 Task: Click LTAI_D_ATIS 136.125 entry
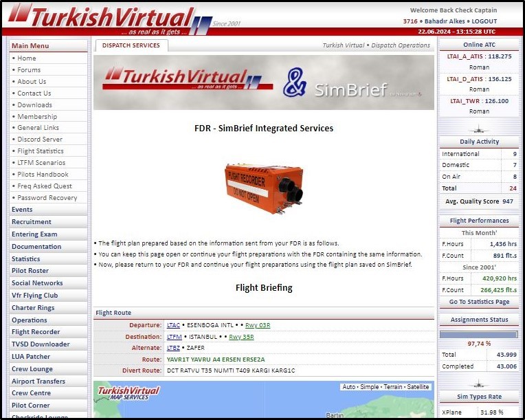479,79
